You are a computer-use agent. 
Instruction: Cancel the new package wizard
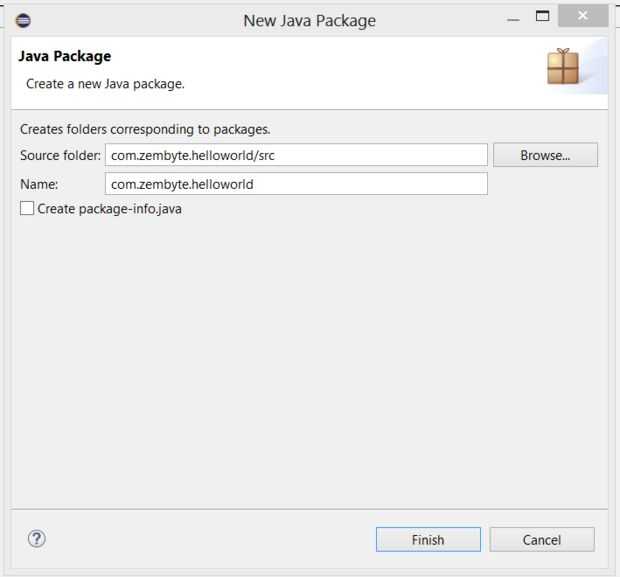click(542, 540)
